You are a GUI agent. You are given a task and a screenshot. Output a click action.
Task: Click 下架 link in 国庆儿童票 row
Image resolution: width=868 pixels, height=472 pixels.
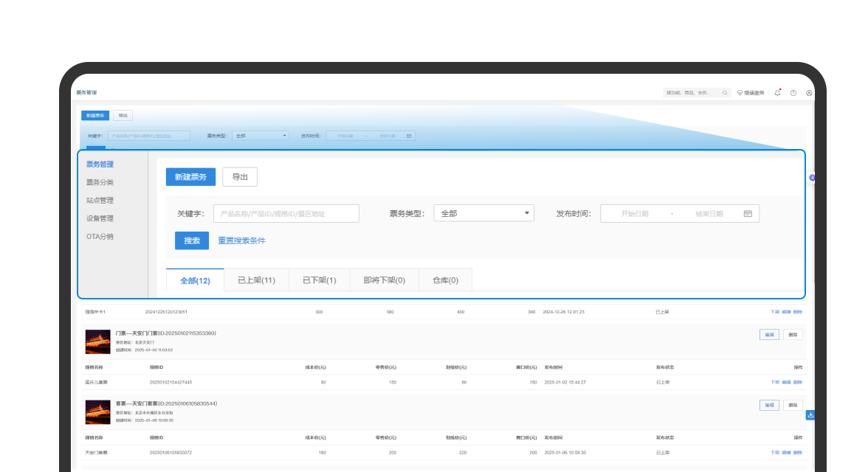click(x=775, y=382)
